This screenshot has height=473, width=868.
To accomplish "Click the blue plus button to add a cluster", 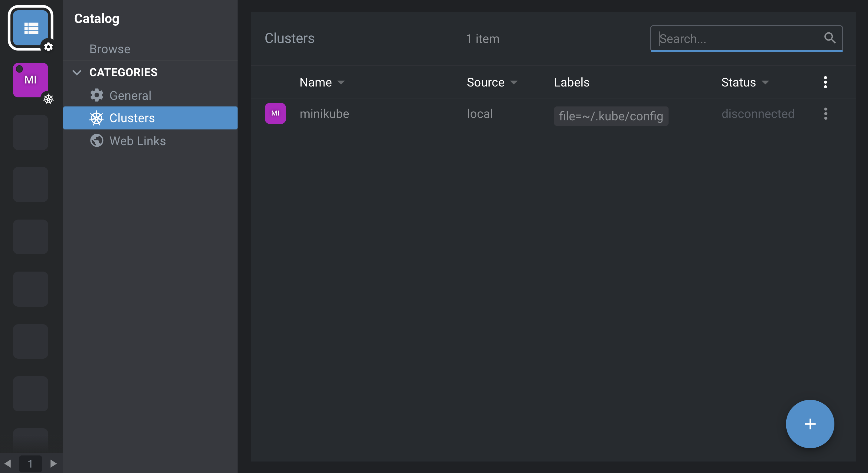I will pos(810,424).
